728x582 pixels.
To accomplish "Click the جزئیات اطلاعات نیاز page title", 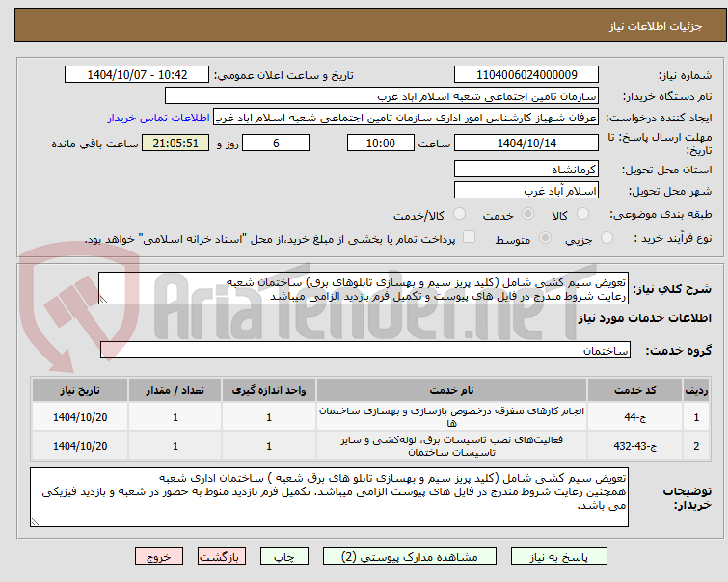I will pos(655,26).
